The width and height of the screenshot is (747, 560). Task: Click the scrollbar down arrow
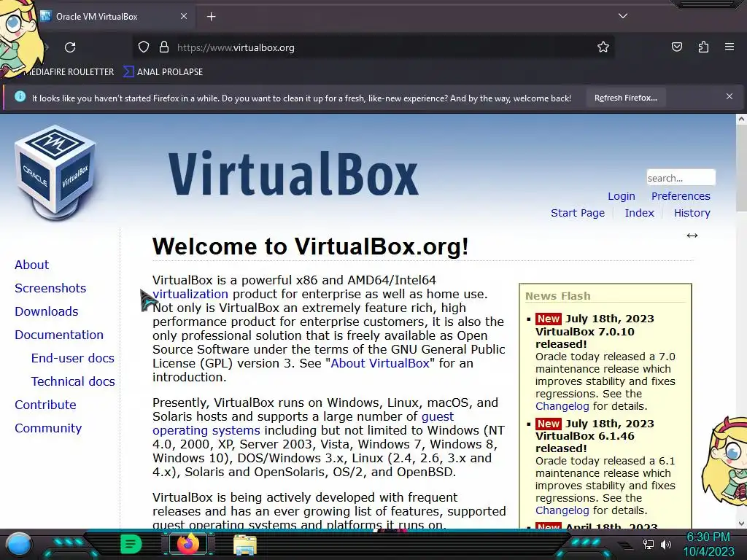[x=741, y=523]
